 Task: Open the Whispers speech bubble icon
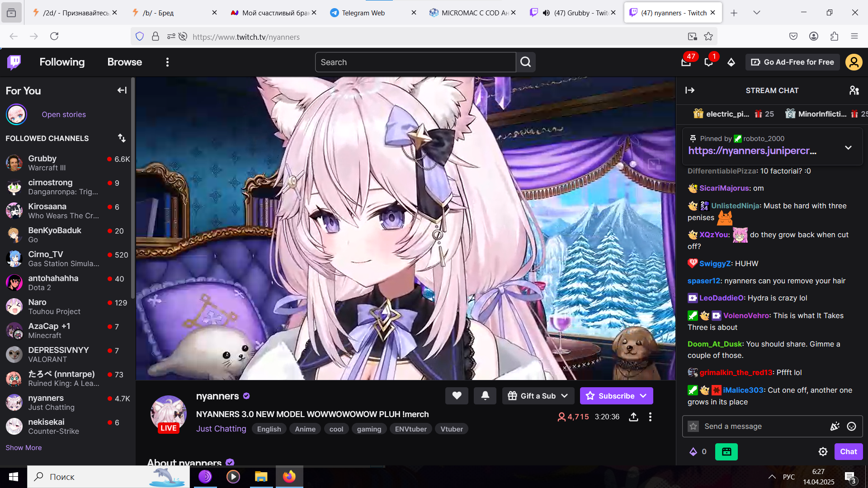click(708, 62)
